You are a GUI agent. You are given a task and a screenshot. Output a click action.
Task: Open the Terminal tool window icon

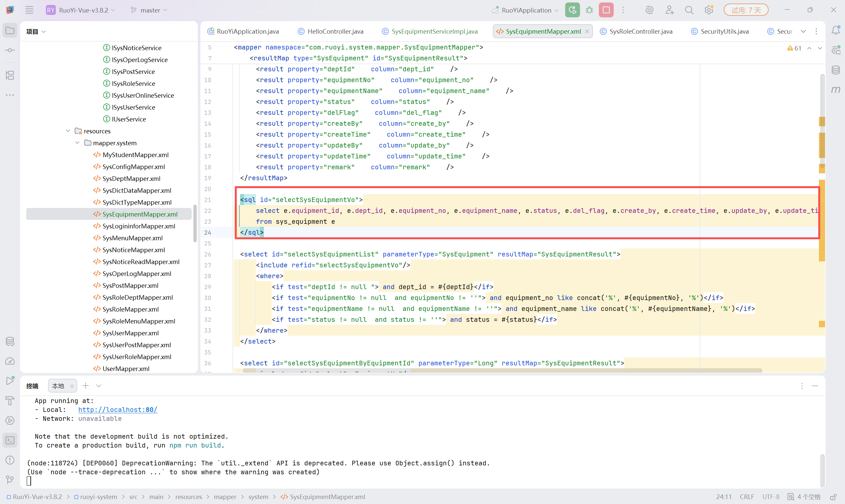[x=10, y=440]
